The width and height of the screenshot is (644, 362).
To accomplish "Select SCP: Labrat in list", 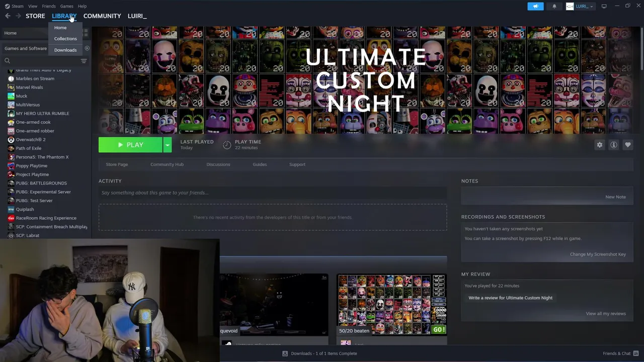I will (x=28, y=235).
